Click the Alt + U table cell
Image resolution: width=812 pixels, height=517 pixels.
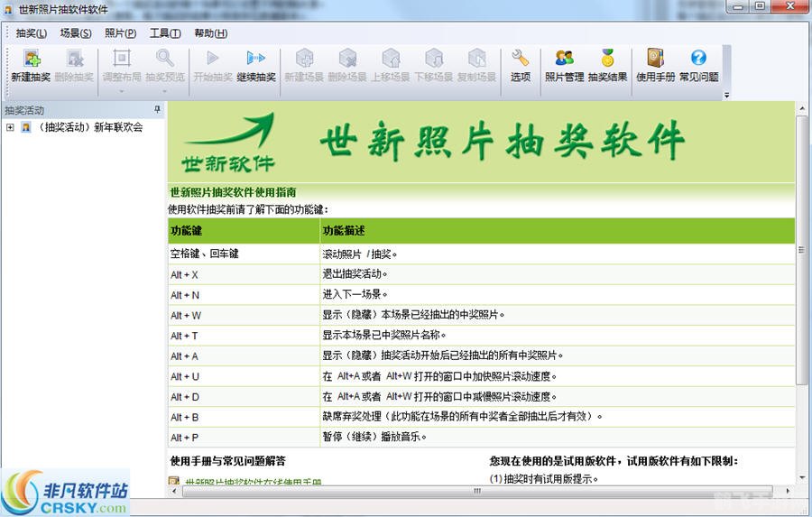point(244,376)
